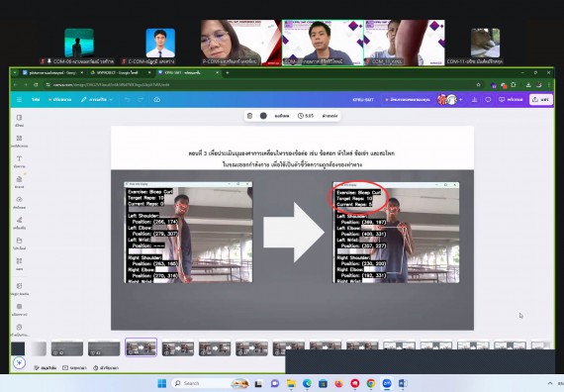This screenshot has height=392, width=564.
Task: Click the upgrade/premium trial button in header
Action: pyautogui.click(x=408, y=99)
